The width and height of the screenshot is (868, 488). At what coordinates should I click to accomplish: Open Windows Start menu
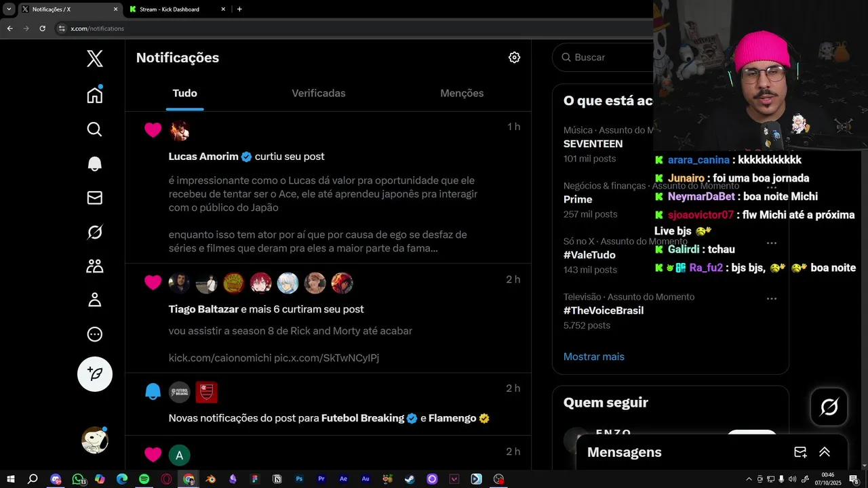pos(10,479)
